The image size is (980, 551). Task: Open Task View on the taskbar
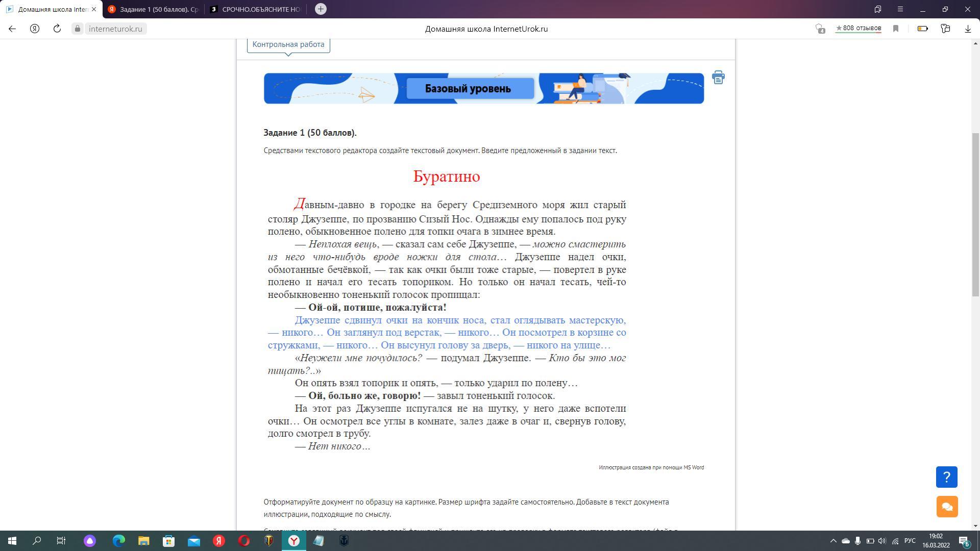click(61, 541)
